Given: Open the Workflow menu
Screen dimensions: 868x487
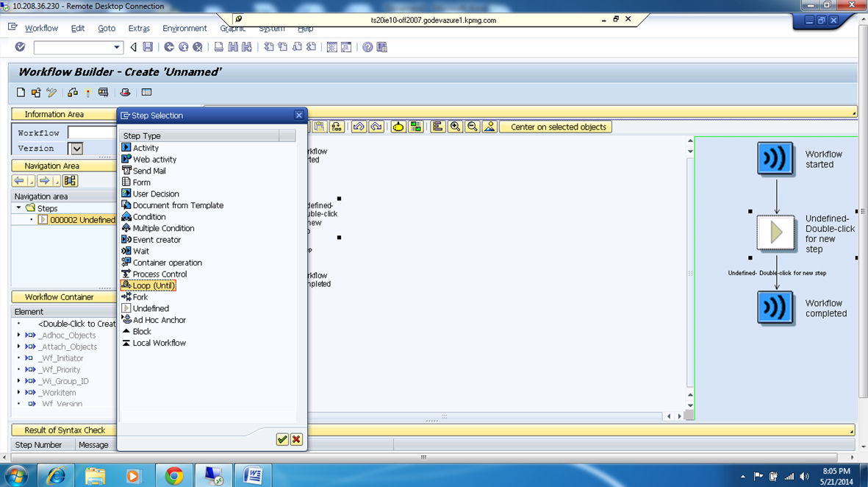Looking at the screenshot, I should point(41,28).
